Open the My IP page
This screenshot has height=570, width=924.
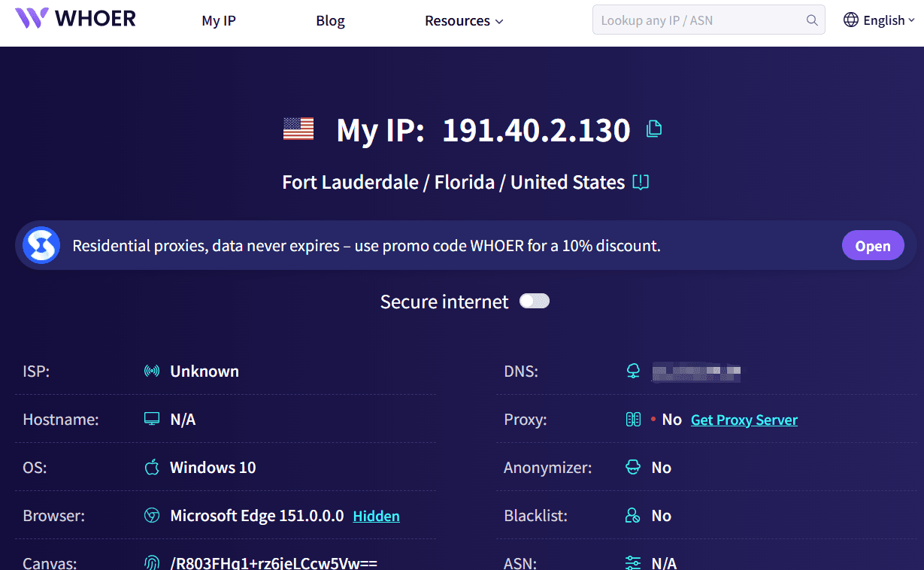(x=219, y=20)
